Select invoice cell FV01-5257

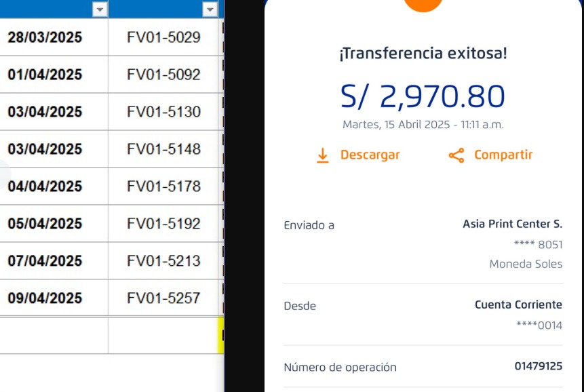tap(163, 298)
